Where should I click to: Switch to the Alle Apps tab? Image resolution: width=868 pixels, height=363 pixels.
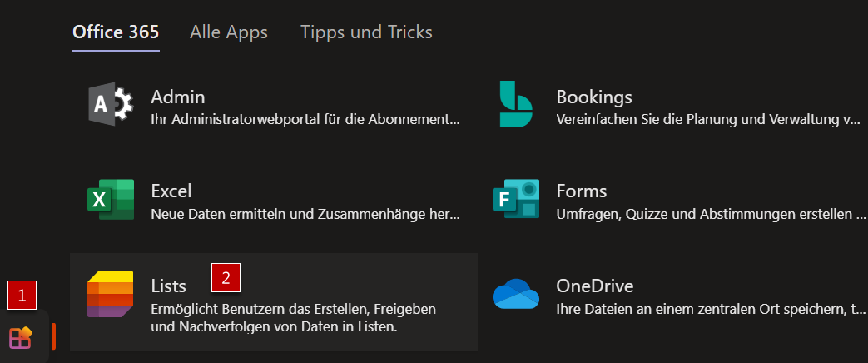(229, 32)
